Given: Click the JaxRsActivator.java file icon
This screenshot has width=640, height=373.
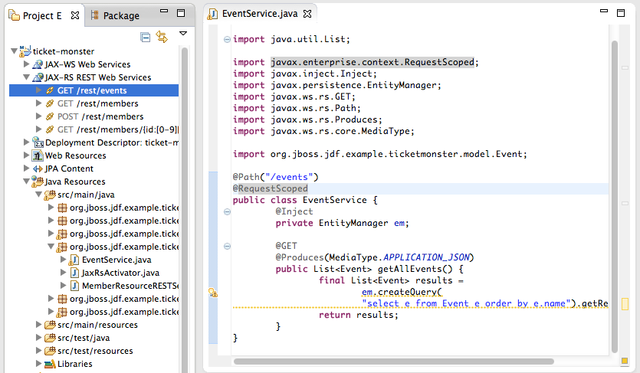Looking at the screenshot, I should [74, 273].
